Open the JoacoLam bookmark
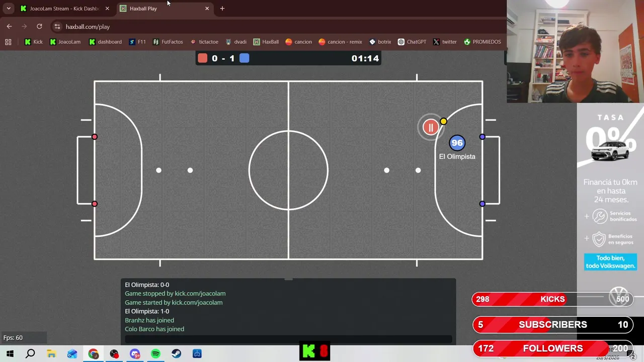The image size is (644, 362). pyautogui.click(x=65, y=42)
